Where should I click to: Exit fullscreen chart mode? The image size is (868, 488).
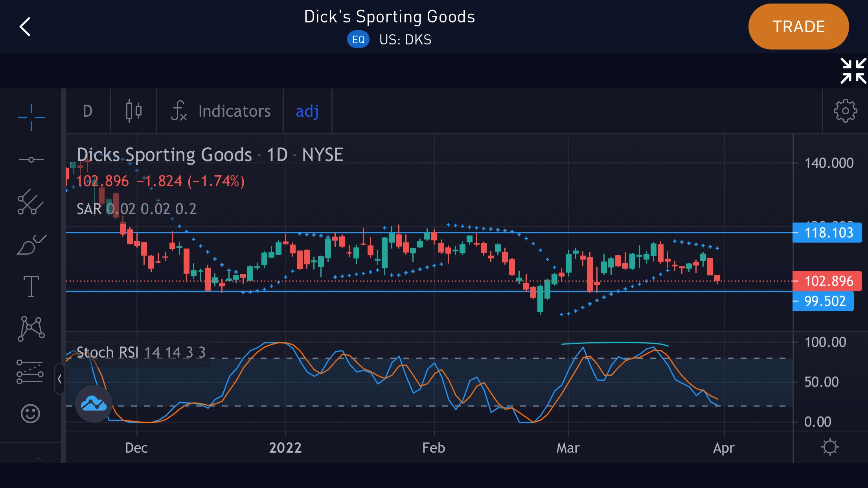853,71
